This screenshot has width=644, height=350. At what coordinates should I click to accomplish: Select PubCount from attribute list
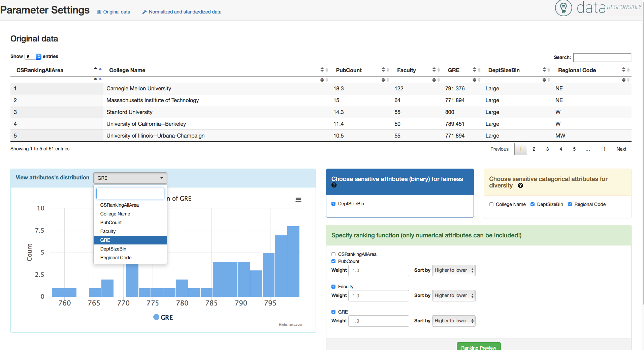[130, 223]
